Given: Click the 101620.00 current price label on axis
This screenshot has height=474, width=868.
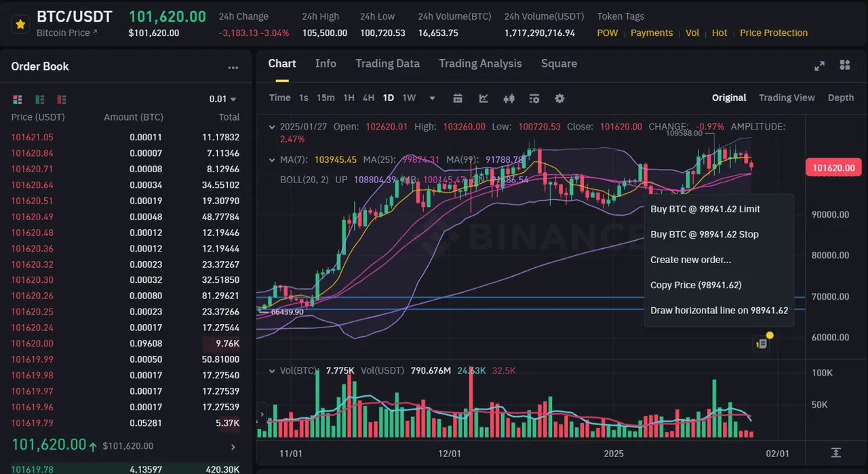Looking at the screenshot, I should click(833, 168).
